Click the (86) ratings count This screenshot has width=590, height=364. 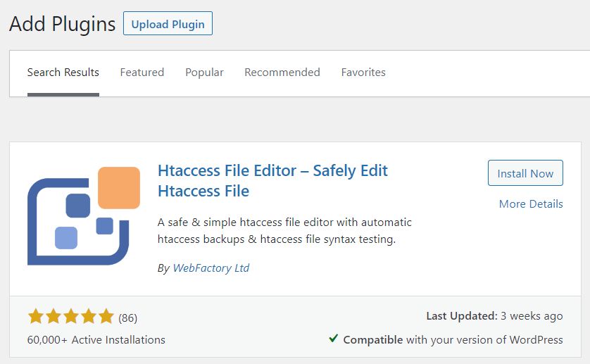(x=128, y=318)
